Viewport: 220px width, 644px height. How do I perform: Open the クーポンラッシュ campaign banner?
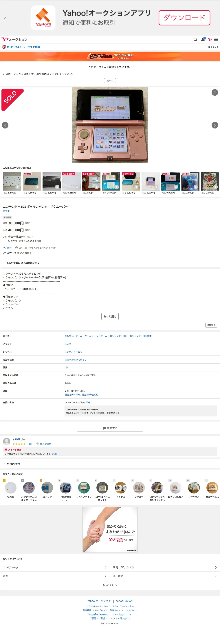pyautogui.click(x=110, y=56)
